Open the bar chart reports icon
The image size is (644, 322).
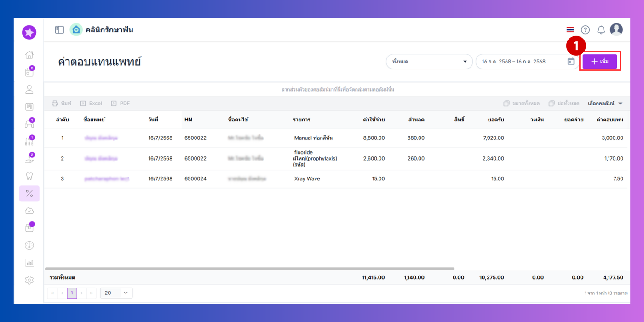(29, 263)
